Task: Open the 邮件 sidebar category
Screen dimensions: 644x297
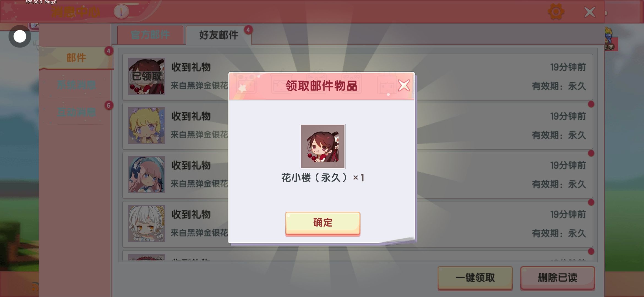Action: pos(76,58)
